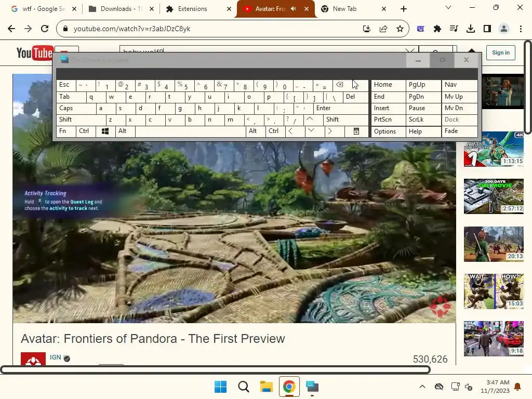The height and width of the screenshot is (399, 532).
Task: Click the Enter key on keyboard
Action: (x=341, y=109)
